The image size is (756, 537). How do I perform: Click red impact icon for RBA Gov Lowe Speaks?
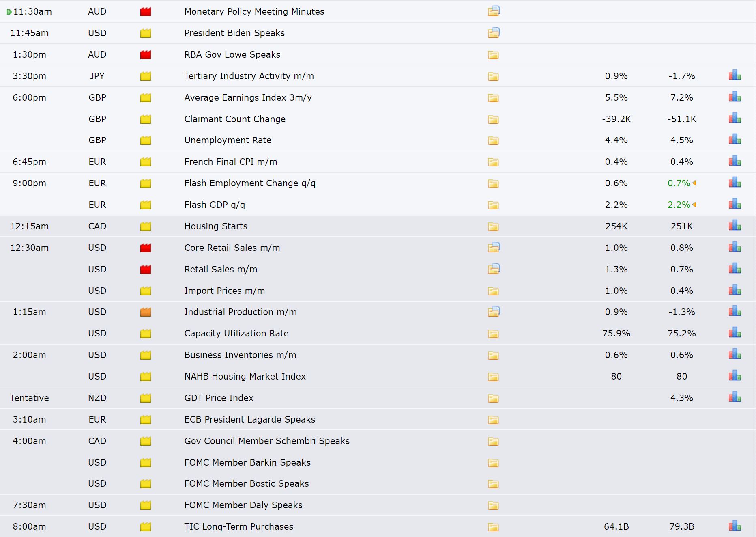pos(146,54)
